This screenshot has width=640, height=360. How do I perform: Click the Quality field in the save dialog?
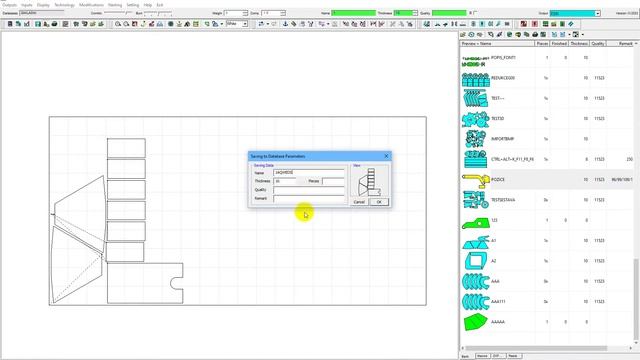click(309, 190)
